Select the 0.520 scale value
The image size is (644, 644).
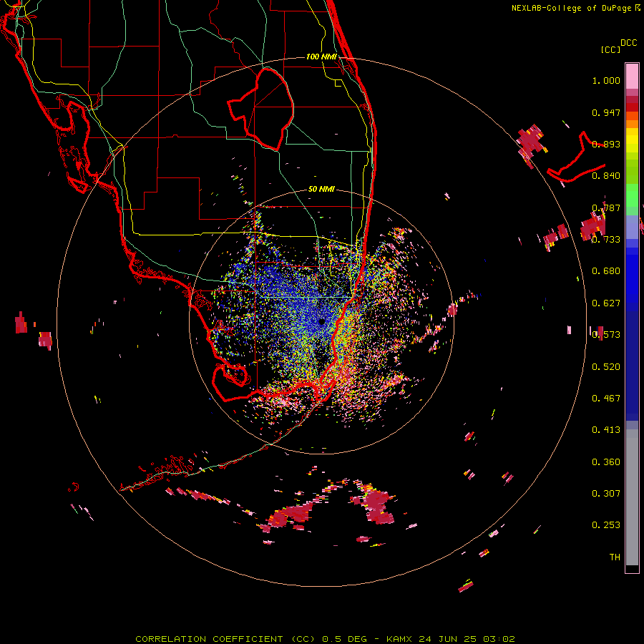coord(606,367)
